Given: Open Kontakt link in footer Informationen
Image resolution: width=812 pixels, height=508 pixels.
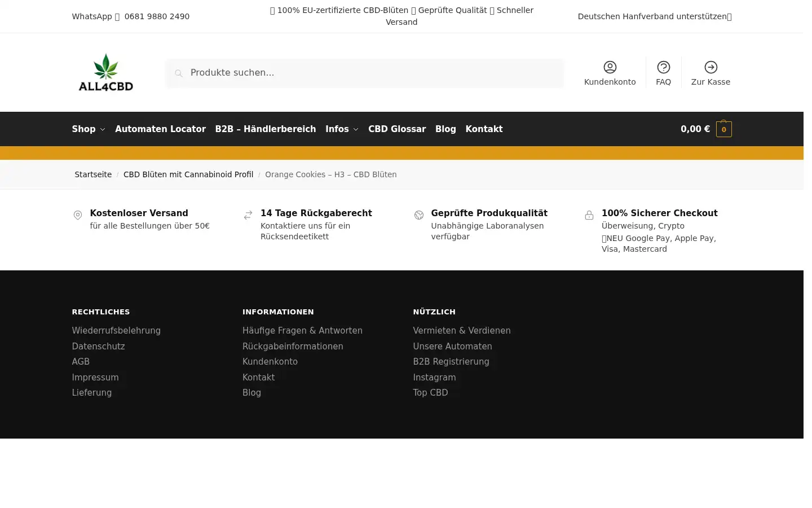Looking at the screenshot, I should click(259, 377).
